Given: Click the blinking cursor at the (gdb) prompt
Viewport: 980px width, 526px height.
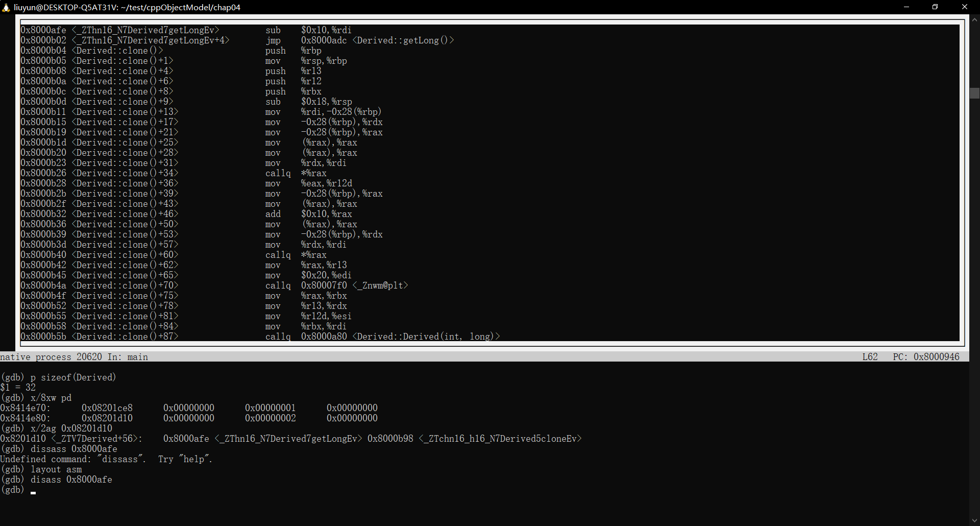Looking at the screenshot, I should pyautogui.click(x=34, y=492).
